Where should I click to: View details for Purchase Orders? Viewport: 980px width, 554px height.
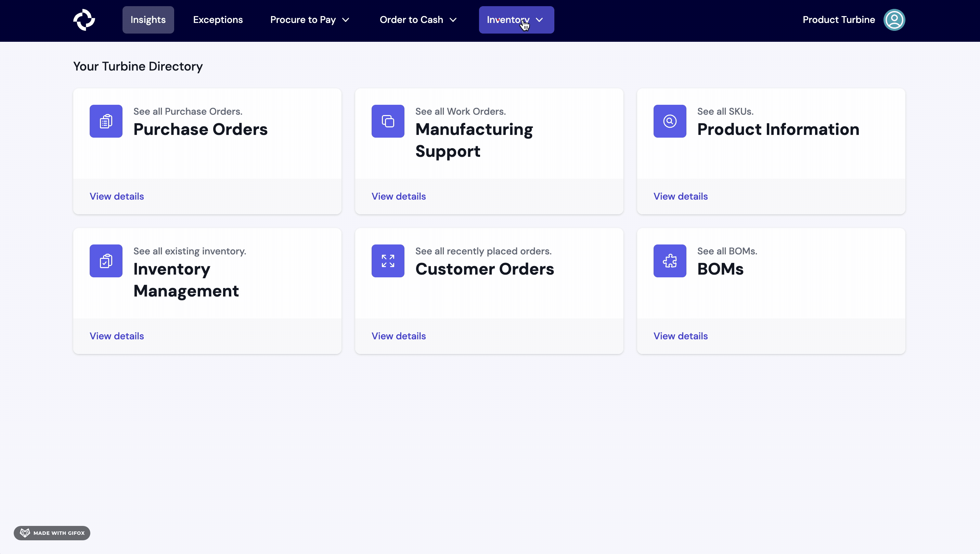click(117, 196)
